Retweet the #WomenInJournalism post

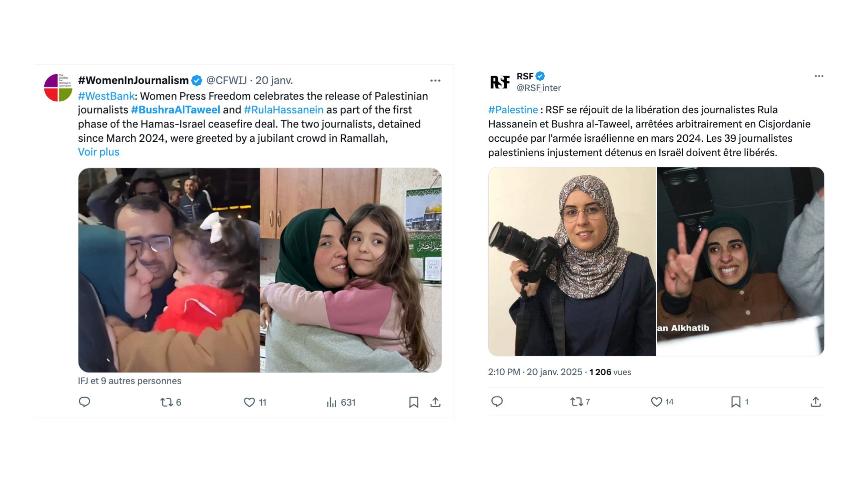click(x=167, y=402)
